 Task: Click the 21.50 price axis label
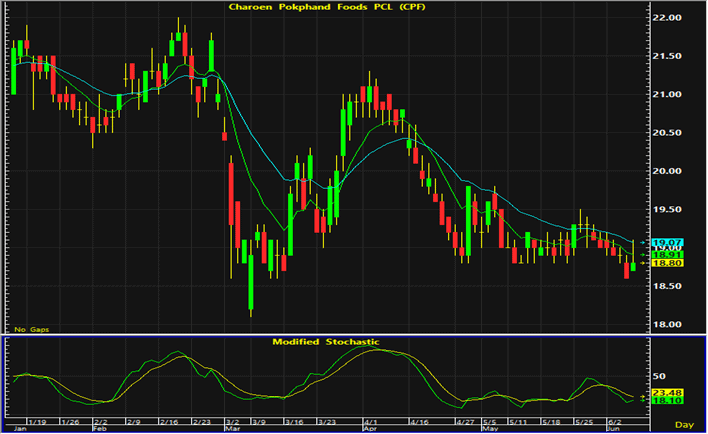click(667, 56)
